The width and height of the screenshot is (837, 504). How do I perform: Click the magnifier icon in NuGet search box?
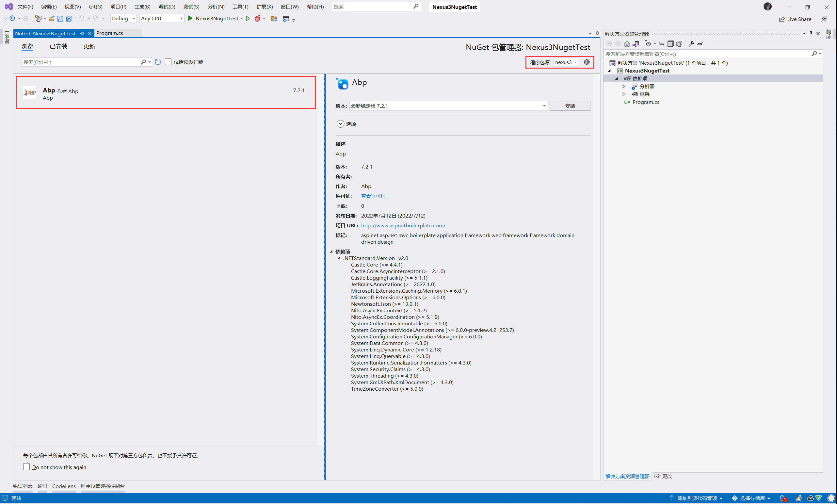point(143,62)
